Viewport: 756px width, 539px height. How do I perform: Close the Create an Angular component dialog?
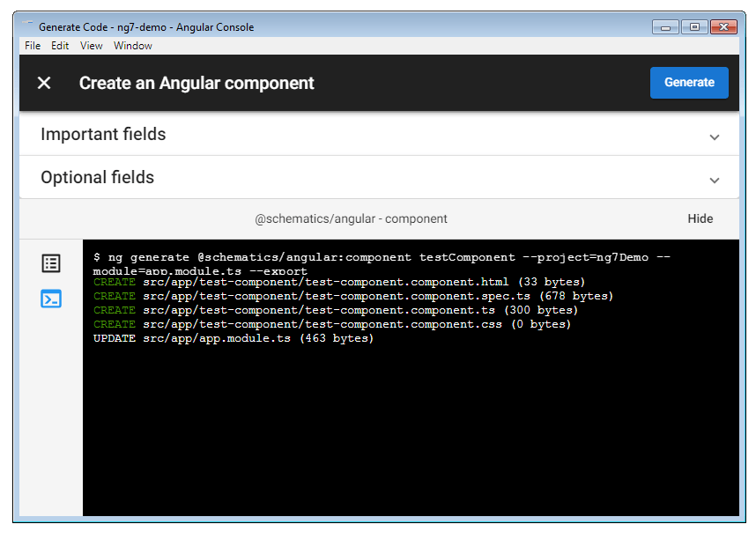point(43,83)
